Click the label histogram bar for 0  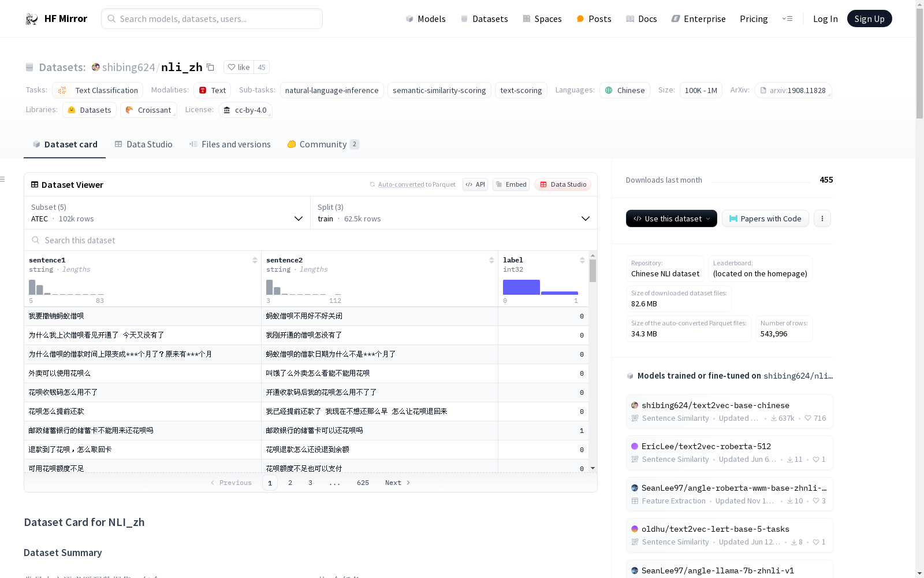click(x=521, y=287)
